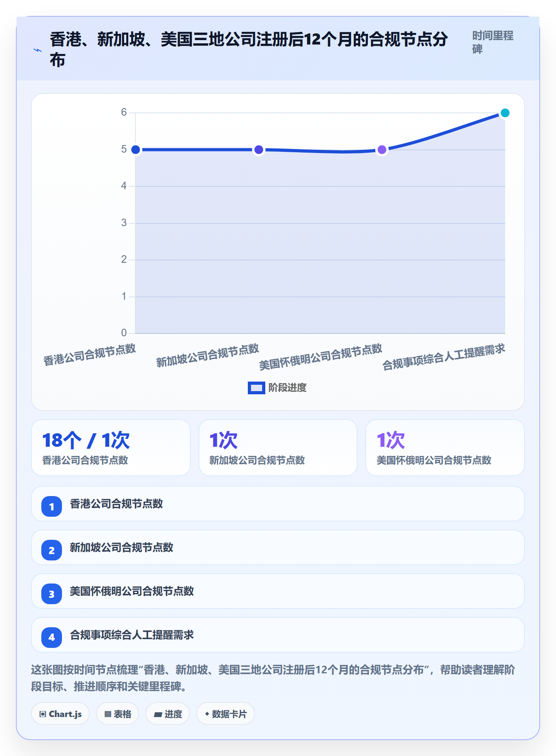Click the lightning icon beside the title
The width and height of the screenshot is (556, 756).
click(38, 50)
